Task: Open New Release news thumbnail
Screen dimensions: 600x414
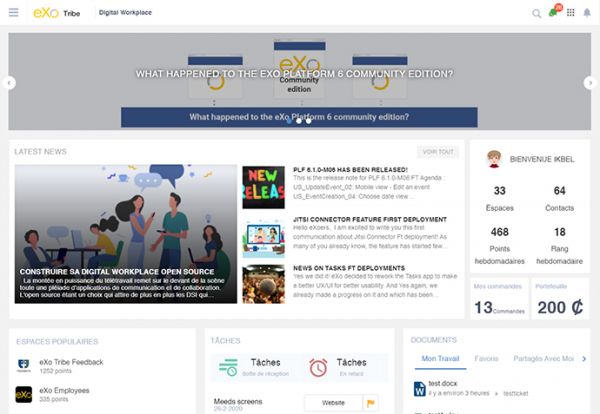Action: click(x=264, y=187)
